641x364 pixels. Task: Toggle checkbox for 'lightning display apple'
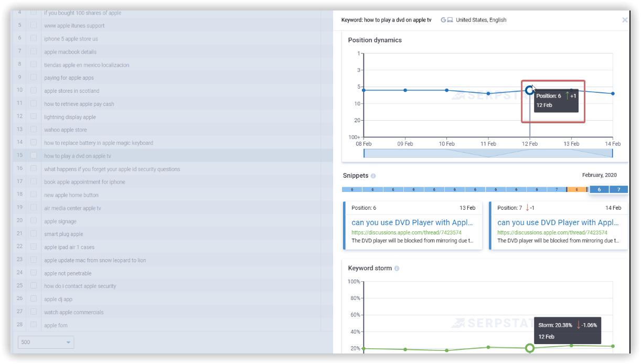pyautogui.click(x=34, y=116)
